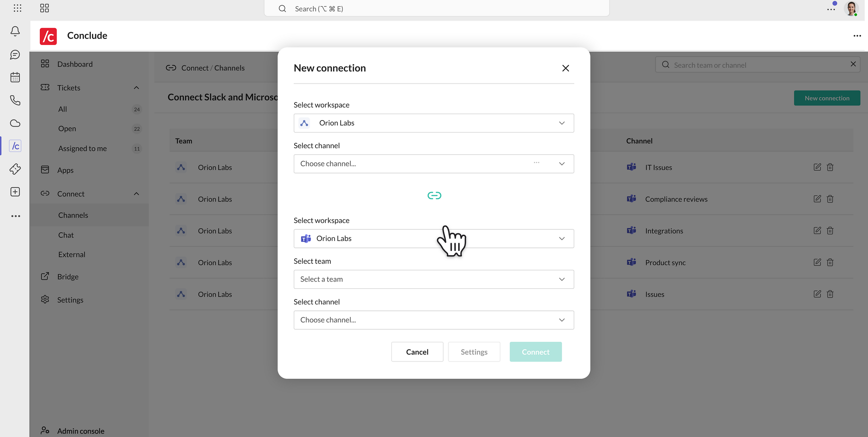Open Conclude header more options ellipsis

point(857,36)
